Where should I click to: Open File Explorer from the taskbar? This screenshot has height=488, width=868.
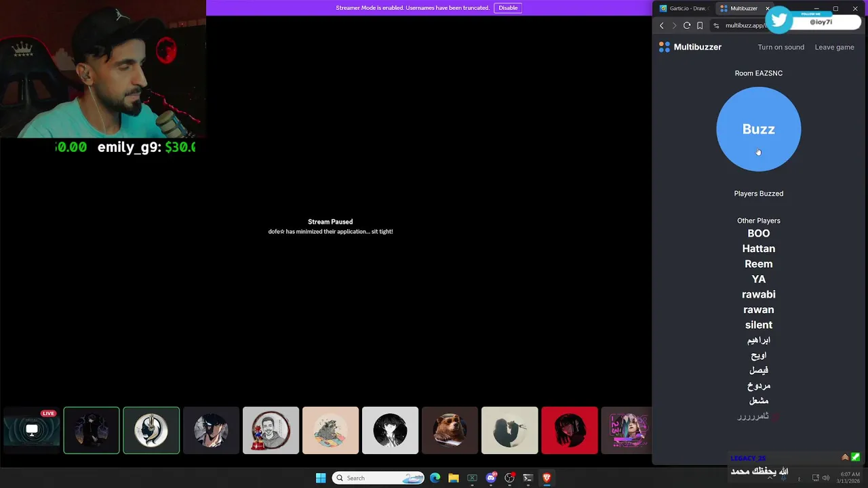(454, 478)
